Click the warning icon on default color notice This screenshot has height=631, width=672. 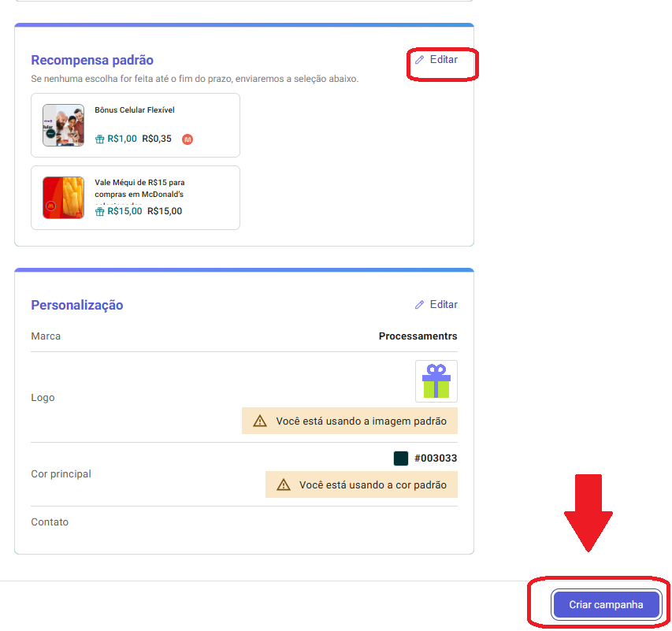pos(284,485)
